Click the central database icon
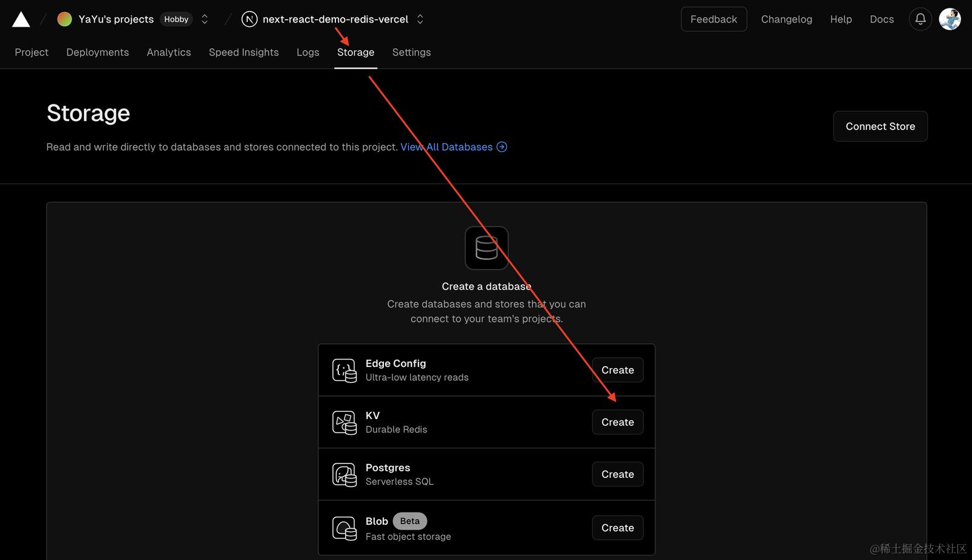 tap(486, 248)
